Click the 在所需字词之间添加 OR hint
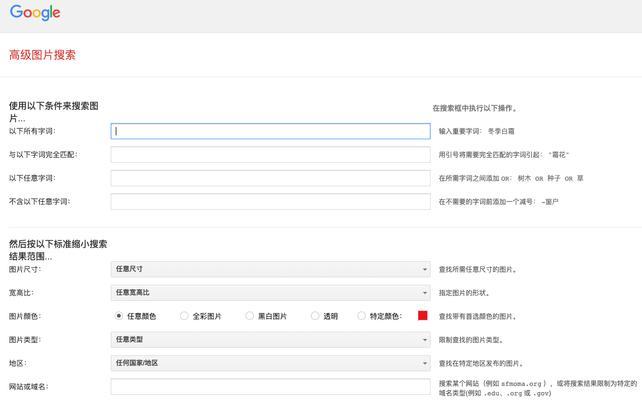The height and width of the screenshot is (400, 642). 511,179
